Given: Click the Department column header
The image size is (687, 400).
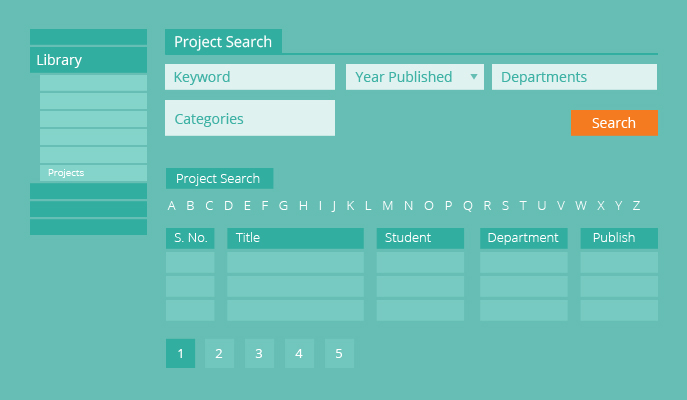Looking at the screenshot, I should [523, 238].
